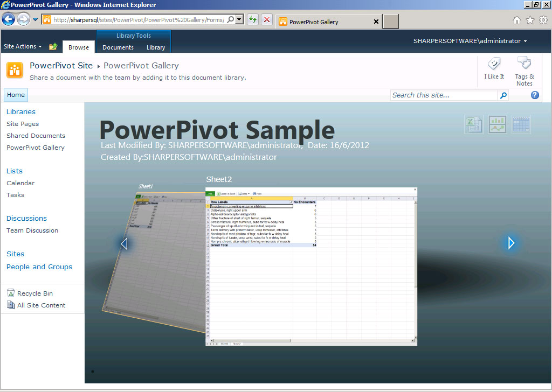The height and width of the screenshot is (392, 552).
Task: Click the green refresh arrows icon
Action: click(252, 20)
